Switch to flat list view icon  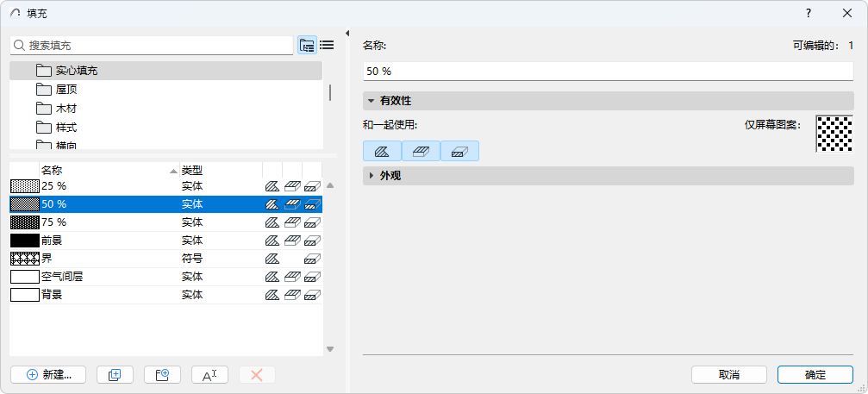(327, 46)
